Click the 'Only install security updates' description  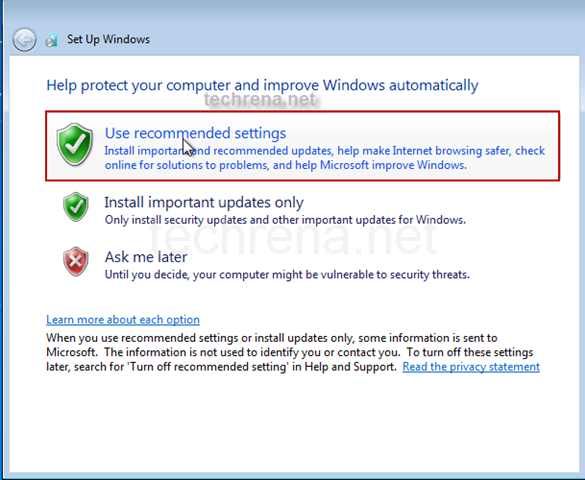click(x=285, y=220)
